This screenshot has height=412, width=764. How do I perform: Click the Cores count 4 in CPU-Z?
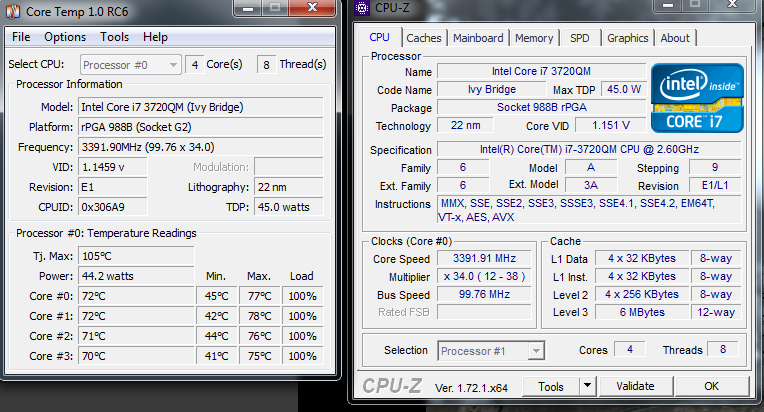(630, 349)
